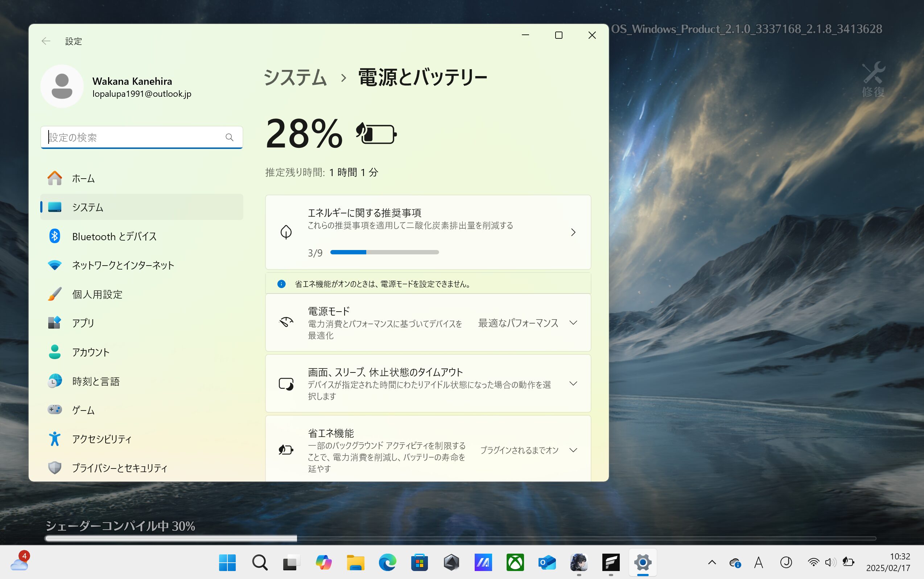The image size is (924, 579).
Task: Open Bluetooth とデバイス settings
Action: point(114,236)
